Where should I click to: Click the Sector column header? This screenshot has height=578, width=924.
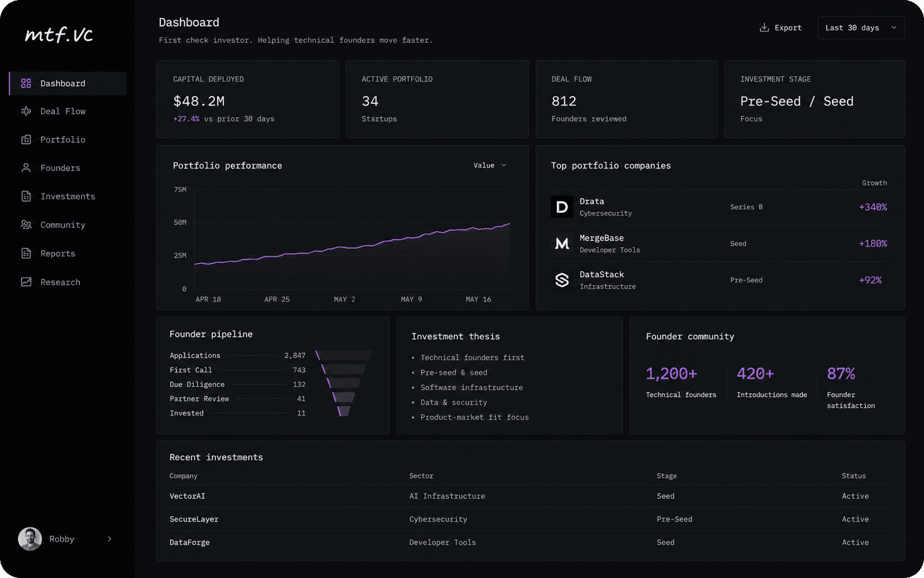[x=421, y=476]
